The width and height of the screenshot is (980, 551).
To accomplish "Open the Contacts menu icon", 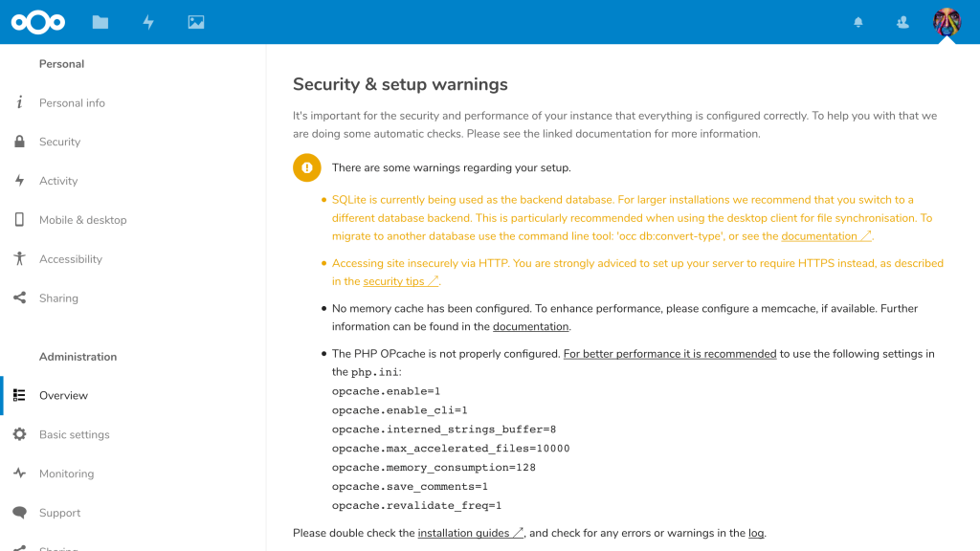I will click(x=902, y=22).
